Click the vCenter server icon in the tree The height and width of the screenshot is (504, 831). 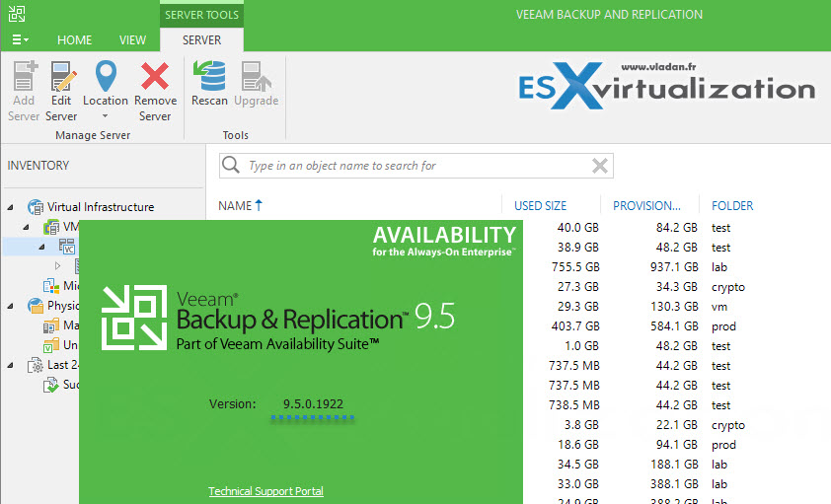coord(67,247)
